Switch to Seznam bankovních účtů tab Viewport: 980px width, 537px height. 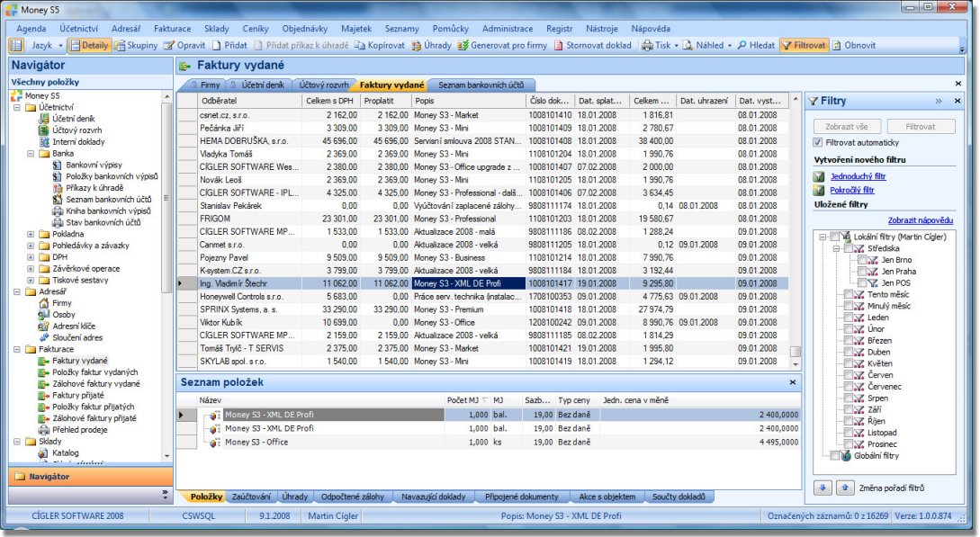pyautogui.click(x=481, y=85)
